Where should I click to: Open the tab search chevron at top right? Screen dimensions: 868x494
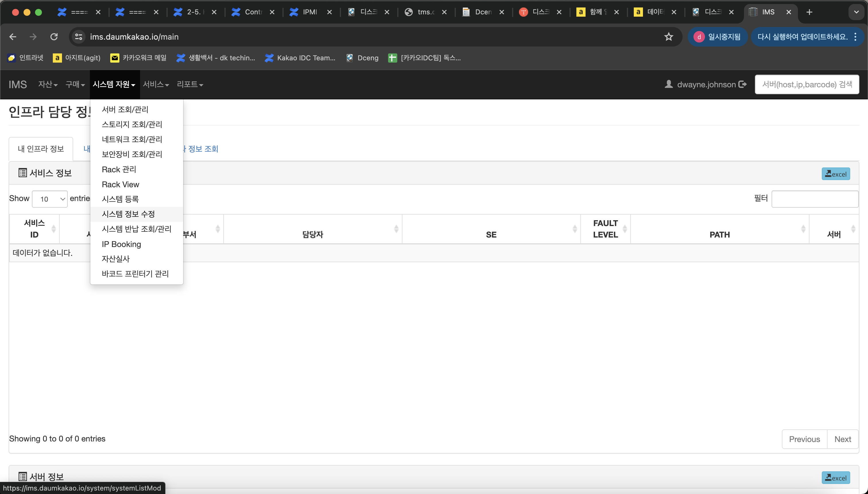[857, 12]
